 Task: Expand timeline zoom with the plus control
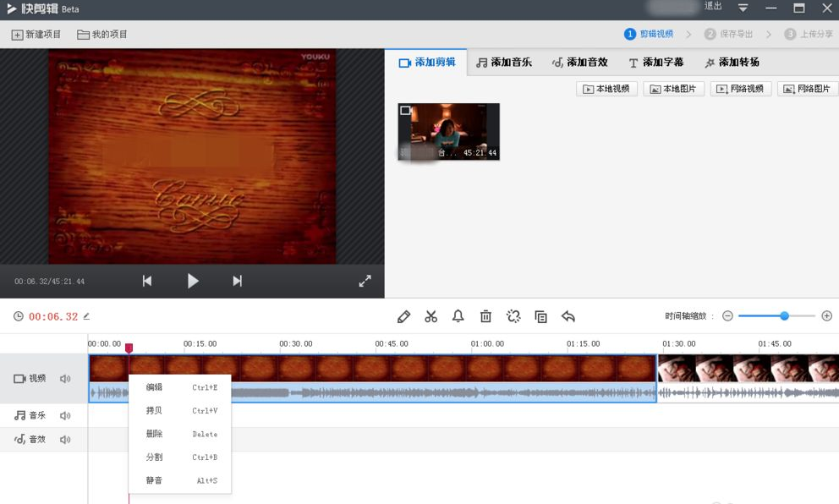point(827,315)
